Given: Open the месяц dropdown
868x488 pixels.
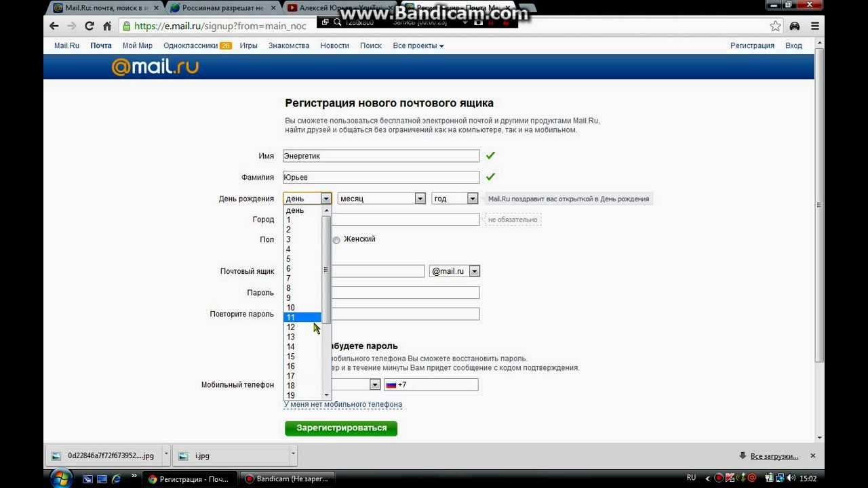Looking at the screenshot, I should [381, 199].
